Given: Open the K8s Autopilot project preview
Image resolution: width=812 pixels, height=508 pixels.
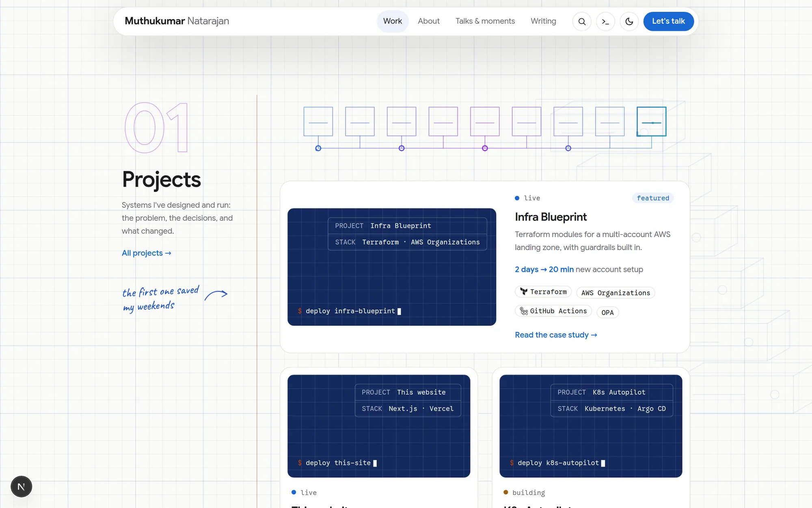Looking at the screenshot, I should [x=591, y=426].
